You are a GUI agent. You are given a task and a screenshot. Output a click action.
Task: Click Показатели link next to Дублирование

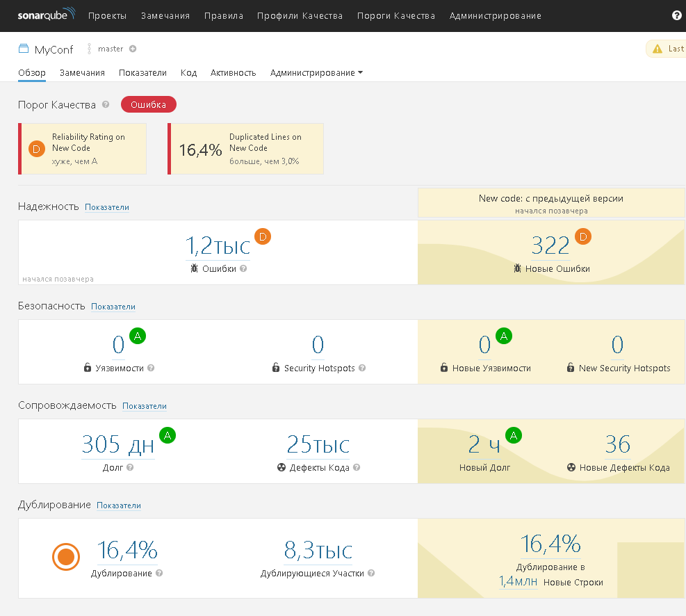click(119, 505)
